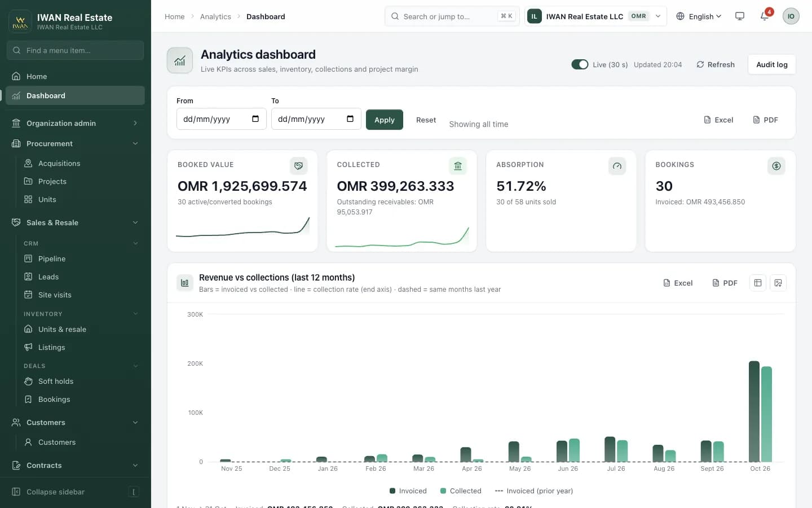Export filtered KPIs to PDF
The image size is (812, 508).
coord(765,120)
